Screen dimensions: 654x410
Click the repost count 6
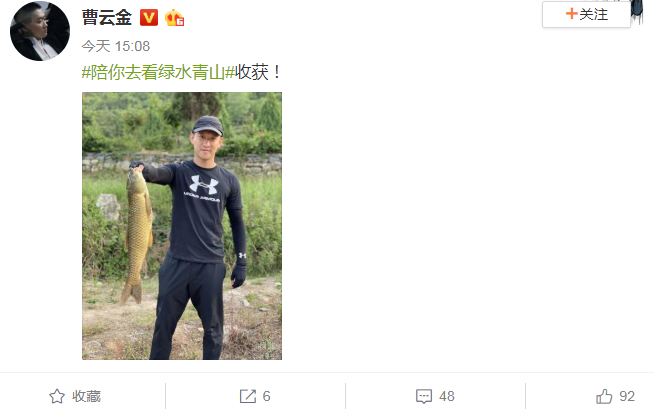click(x=267, y=396)
